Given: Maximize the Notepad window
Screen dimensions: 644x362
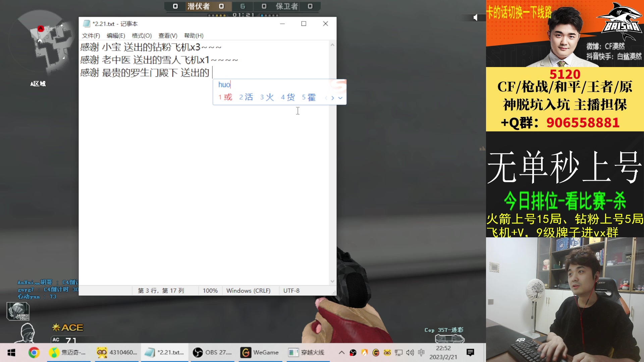Looking at the screenshot, I should pos(304,23).
